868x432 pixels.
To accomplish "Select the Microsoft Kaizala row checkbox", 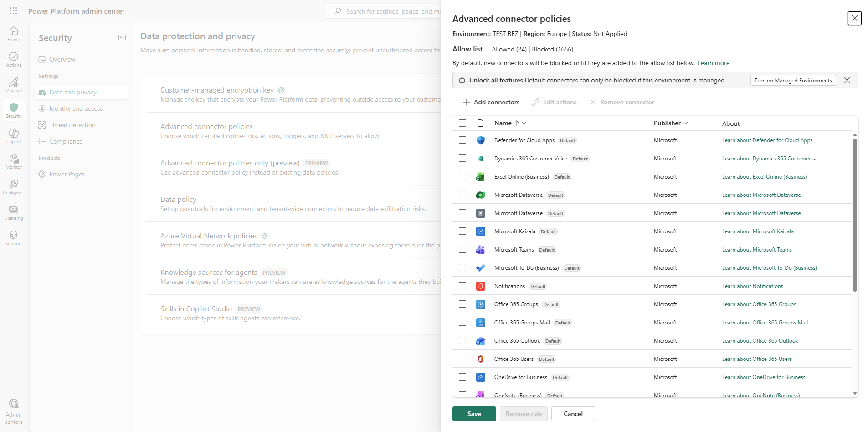I will [x=462, y=231].
